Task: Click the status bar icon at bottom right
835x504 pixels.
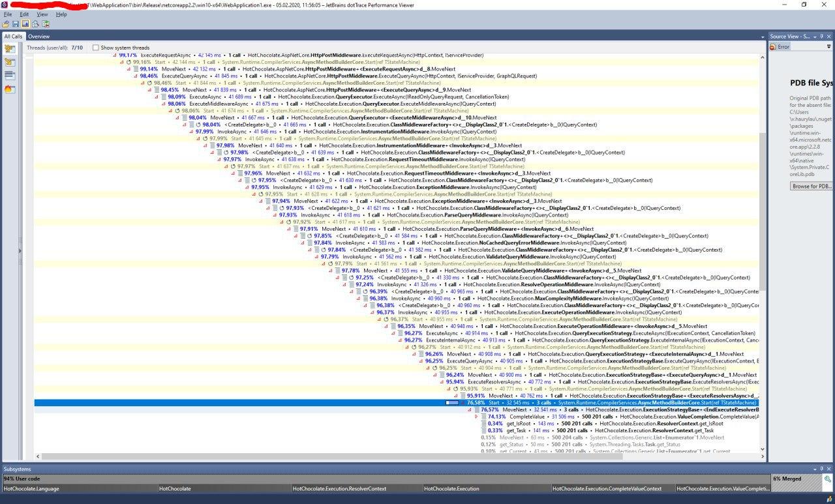Action: point(828,499)
